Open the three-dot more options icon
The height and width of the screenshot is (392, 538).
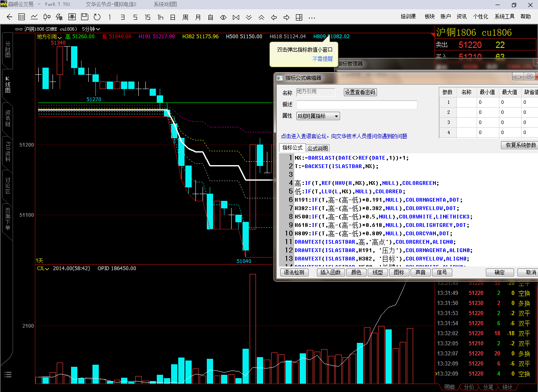(x=311, y=17)
